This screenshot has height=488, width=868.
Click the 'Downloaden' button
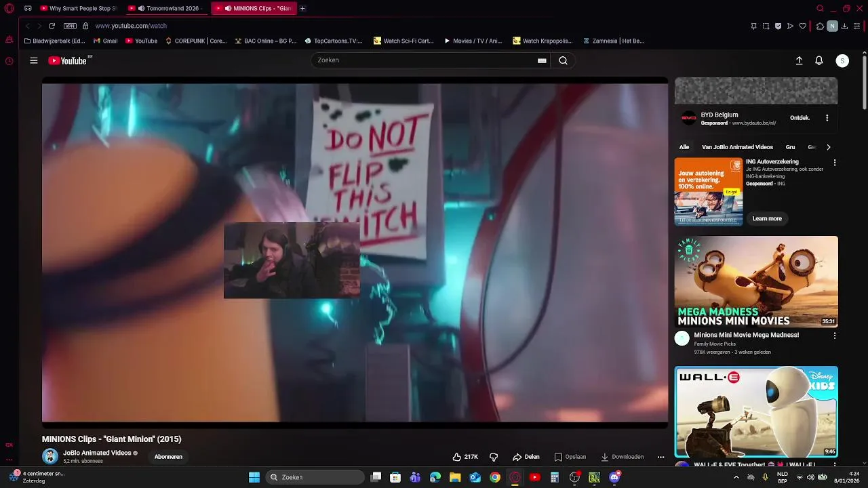pyautogui.click(x=622, y=457)
